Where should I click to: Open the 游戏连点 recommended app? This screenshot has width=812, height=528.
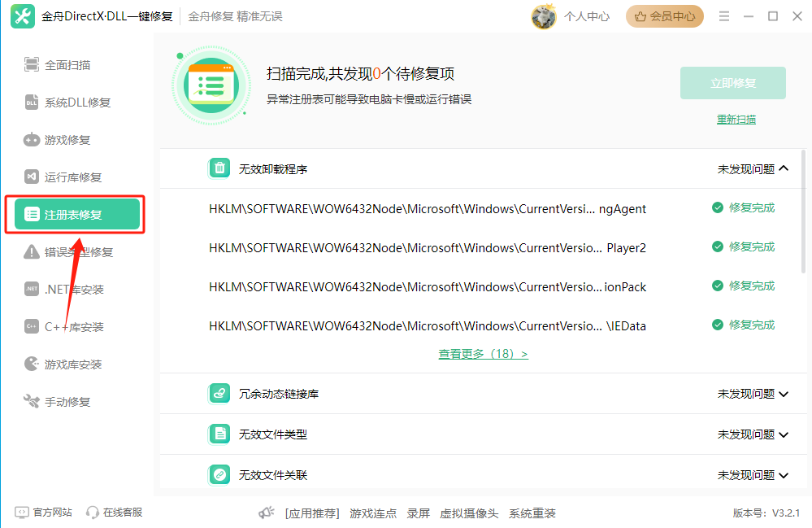[x=373, y=513]
